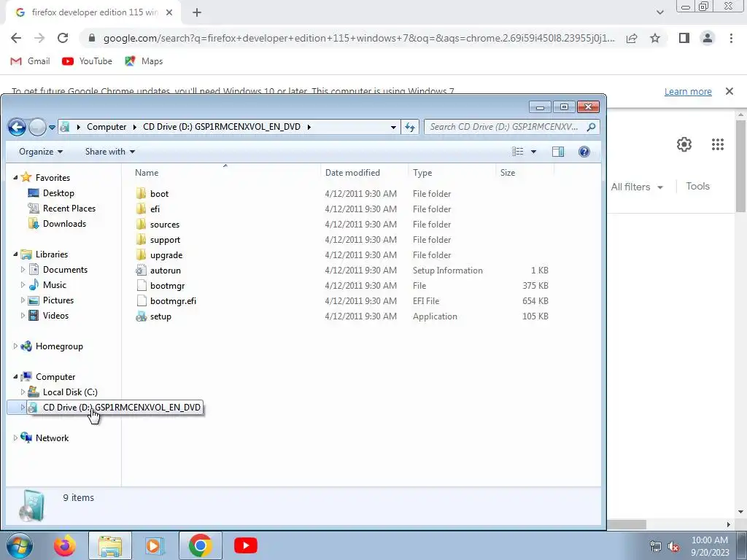
Task: Open Windows Start button
Action: click(20, 545)
